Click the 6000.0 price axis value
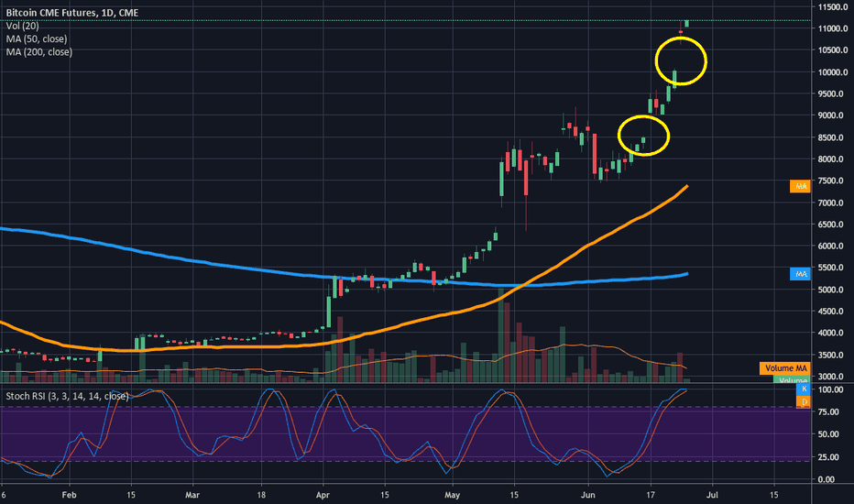The height and width of the screenshot is (504, 854). click(x=830, y=247)
